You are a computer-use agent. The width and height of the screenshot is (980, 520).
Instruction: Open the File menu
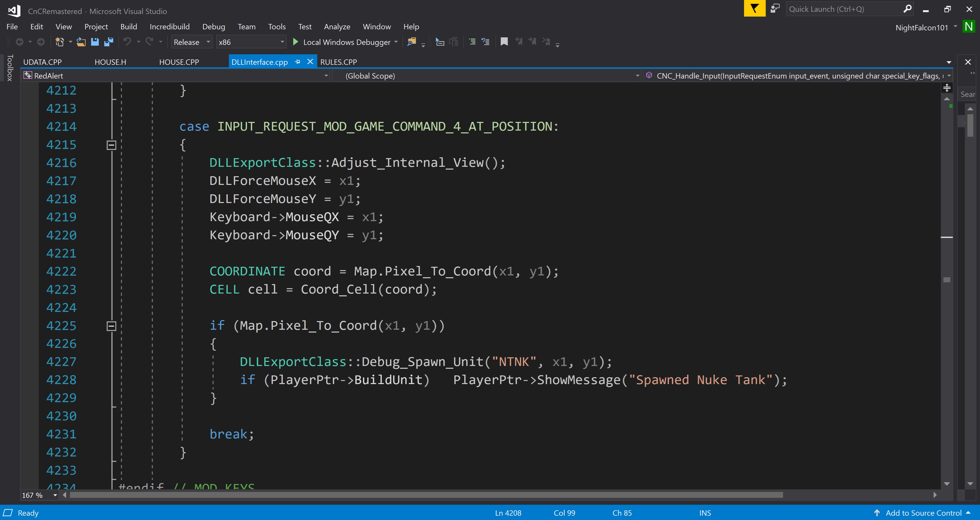coord(12,27)
